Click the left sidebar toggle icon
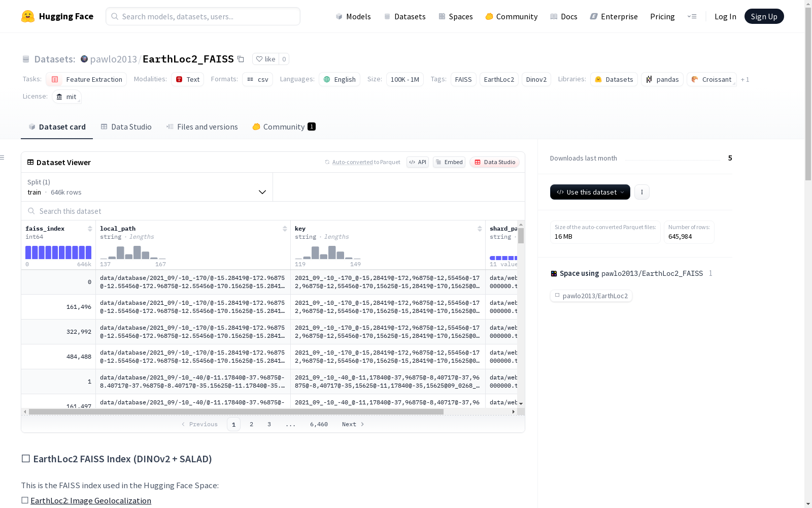 point(2,157)
